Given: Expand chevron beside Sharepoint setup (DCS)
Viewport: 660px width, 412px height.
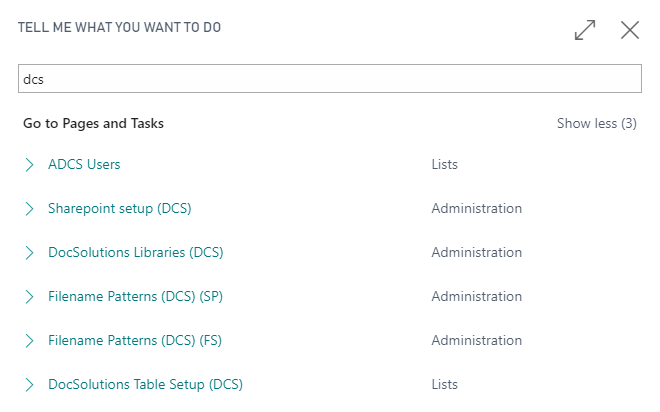Looking at the screenshot, I should coord(29,209).
